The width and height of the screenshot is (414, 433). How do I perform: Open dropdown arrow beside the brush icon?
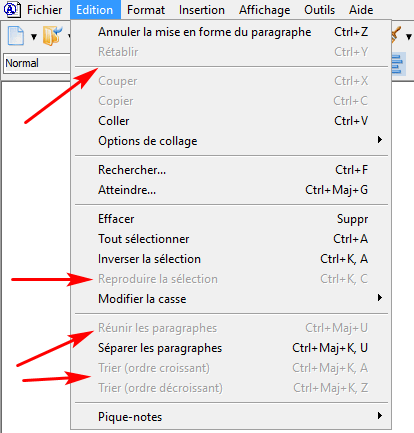(x=409, y=36)
